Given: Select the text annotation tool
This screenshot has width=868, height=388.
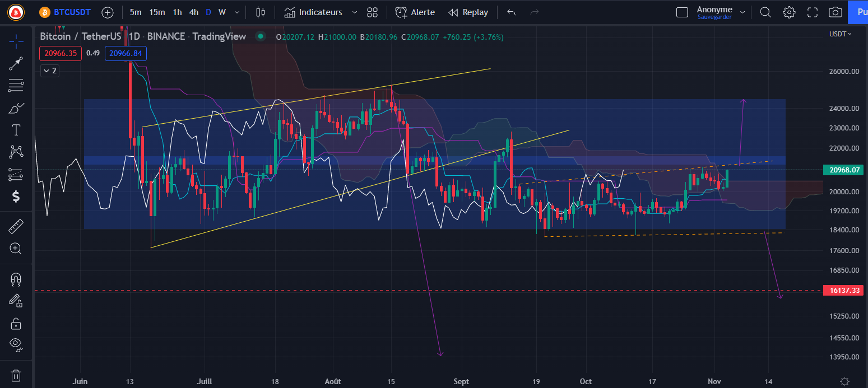Looking at the screenshot, I should tap(16, 129).
